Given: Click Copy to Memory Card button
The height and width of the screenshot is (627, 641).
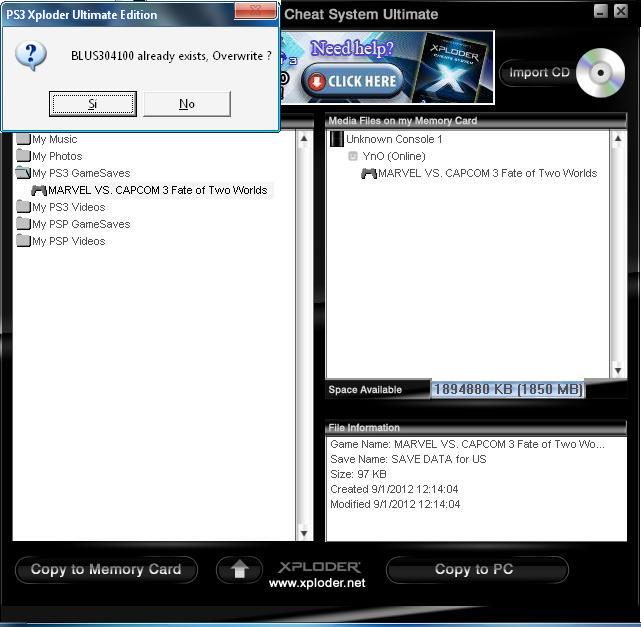Looking at the screenshot, I should [106, 570].
